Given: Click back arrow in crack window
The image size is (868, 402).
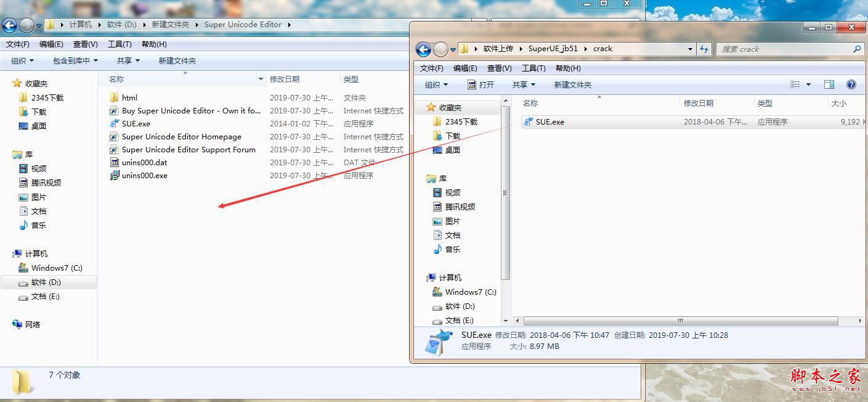Looking at the screenshot, I should pyautogui.click(x=423, y=49).
